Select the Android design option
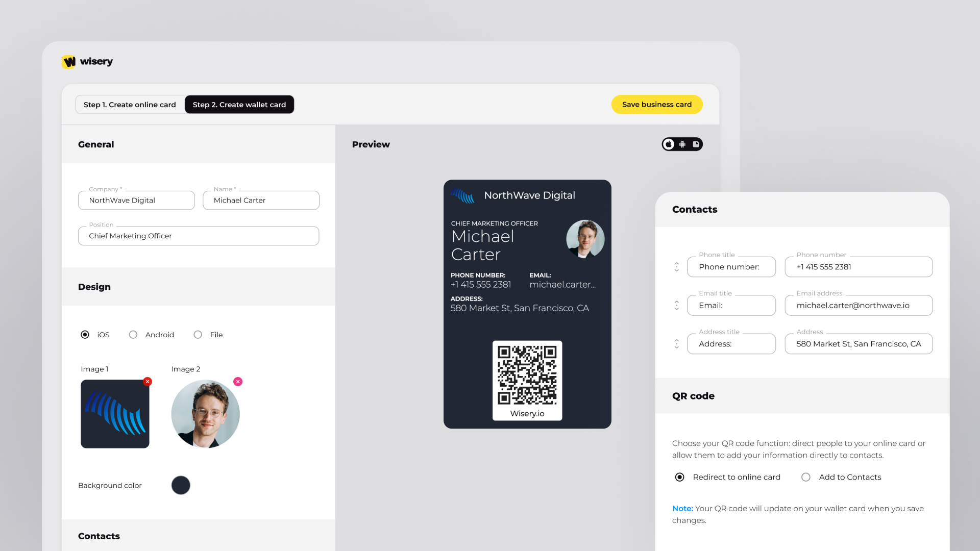 click(x=133, y=335)
